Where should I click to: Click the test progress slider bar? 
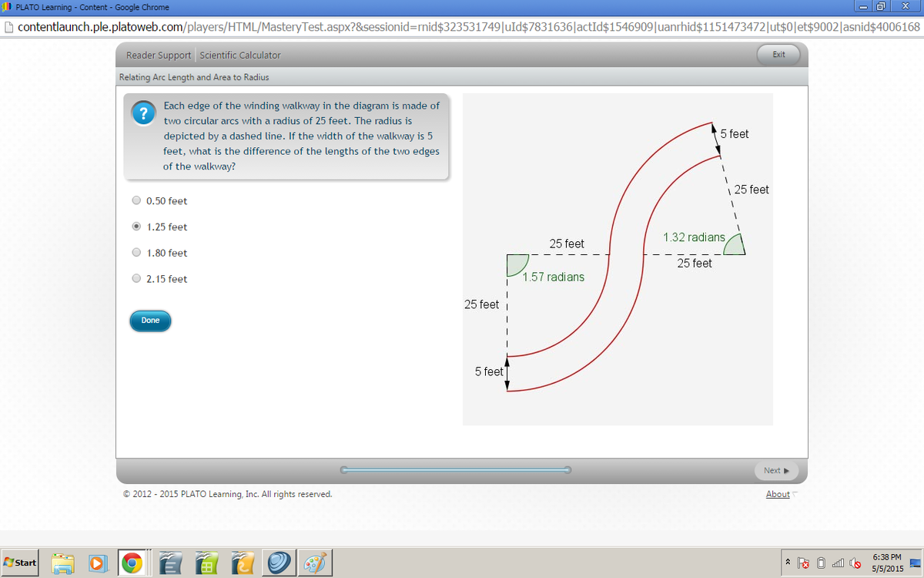456,469
